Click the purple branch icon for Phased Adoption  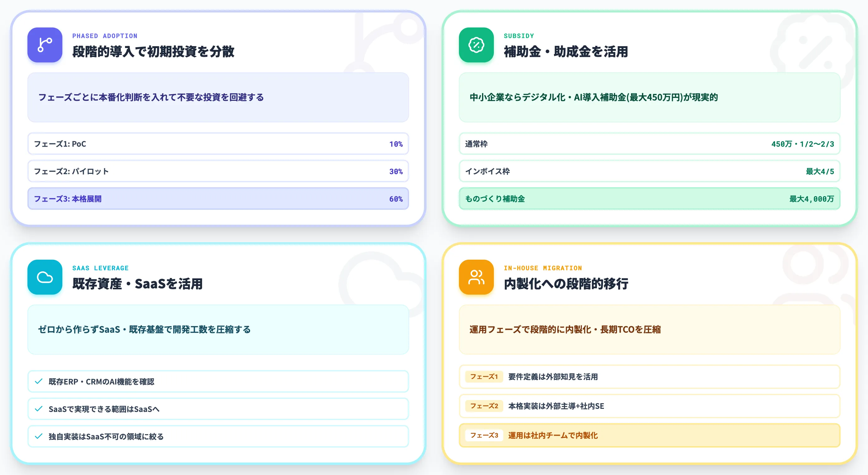pos(45,45)
